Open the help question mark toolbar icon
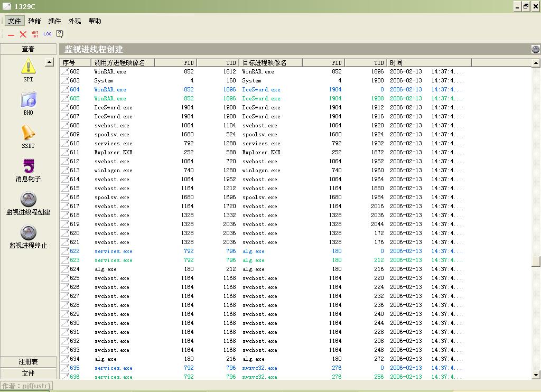Image resolution: width=541 pixels, height=392 pixels. coord(60,34)
